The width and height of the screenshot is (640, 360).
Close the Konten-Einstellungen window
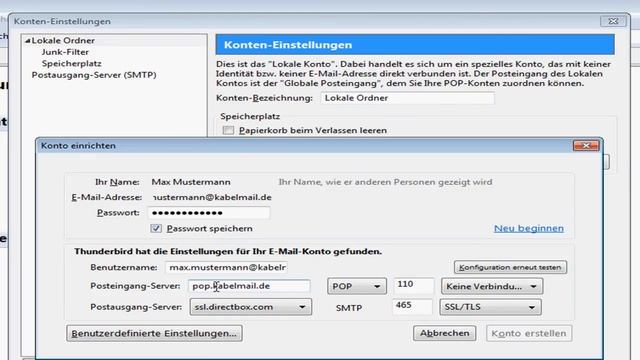click(x=613, y=21)
